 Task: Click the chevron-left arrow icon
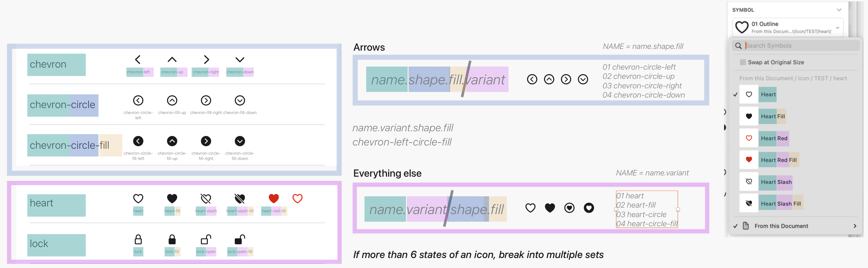138,60
